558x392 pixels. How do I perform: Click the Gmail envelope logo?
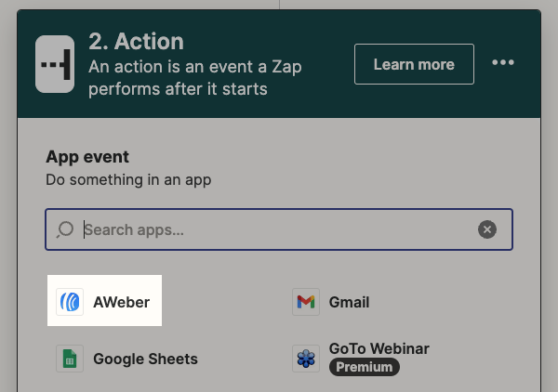pyautogui.click(x=305, y=302)
